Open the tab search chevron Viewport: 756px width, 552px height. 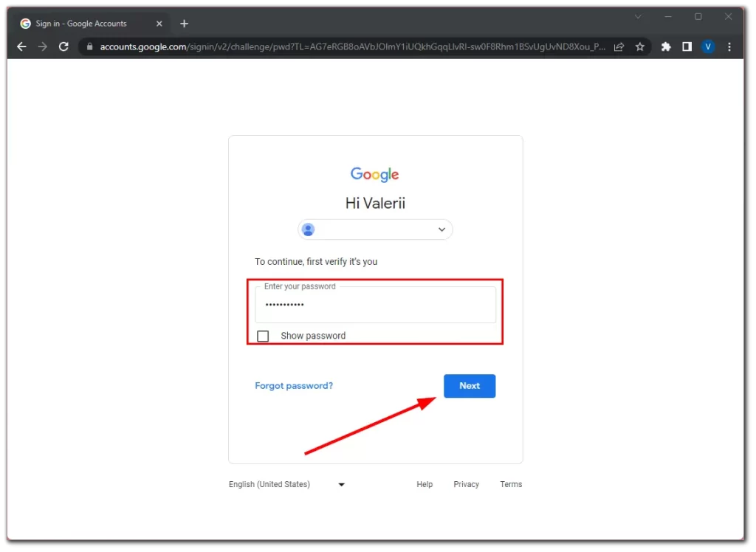click(x=638, y=16)
